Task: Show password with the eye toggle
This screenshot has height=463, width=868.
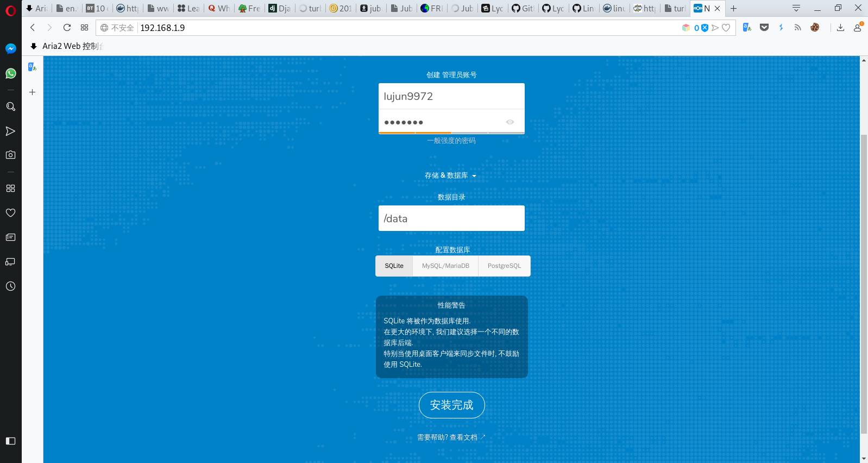Action: (510, 122)
